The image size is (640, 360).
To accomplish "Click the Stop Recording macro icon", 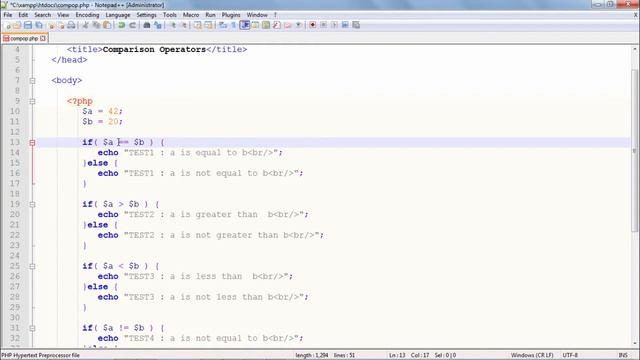I will [323, 25].
